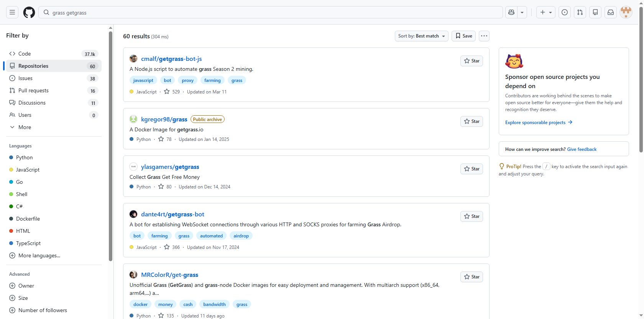
Task: Click Give feedback link
Action: (x=582, y=149)
